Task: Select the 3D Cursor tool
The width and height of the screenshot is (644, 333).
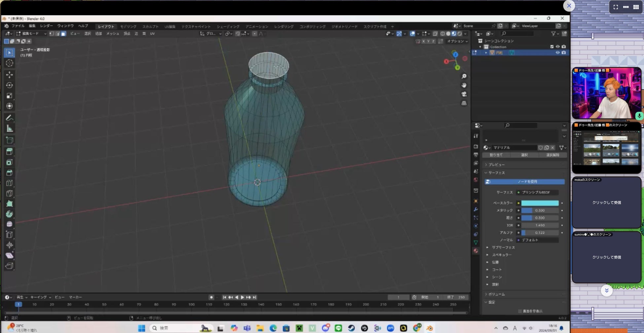Action: tap(9, 63)
